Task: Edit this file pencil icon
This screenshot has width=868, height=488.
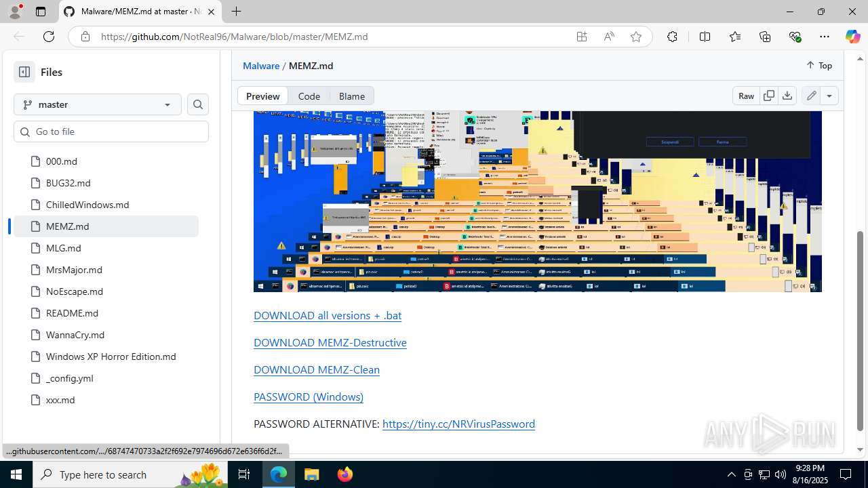Action: click(x=811, y=96)
